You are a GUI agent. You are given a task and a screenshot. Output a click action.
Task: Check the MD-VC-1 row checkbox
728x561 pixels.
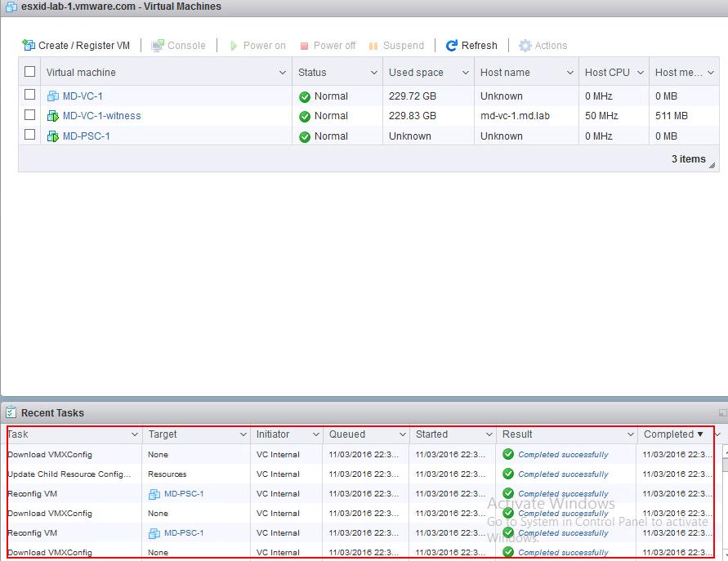pos(29,94)
